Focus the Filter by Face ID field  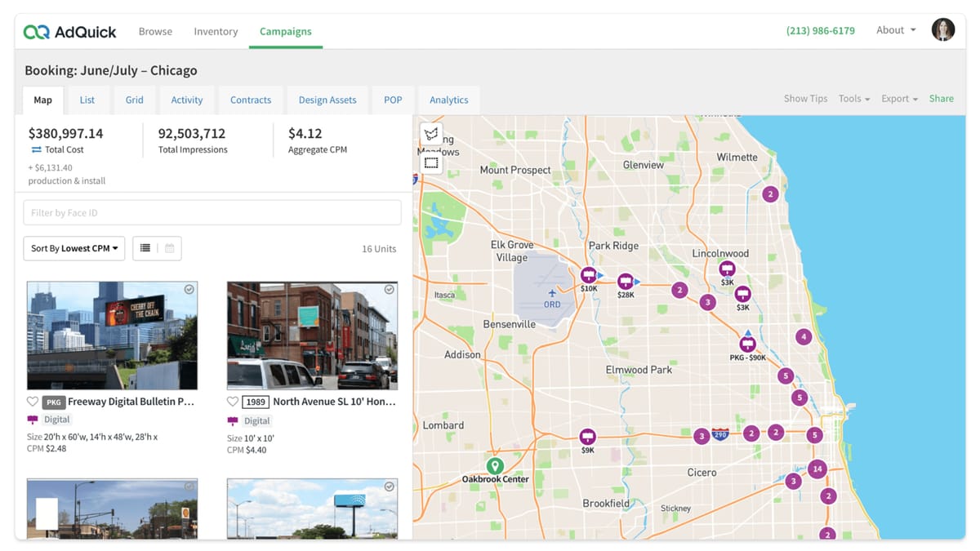point(212,213)
